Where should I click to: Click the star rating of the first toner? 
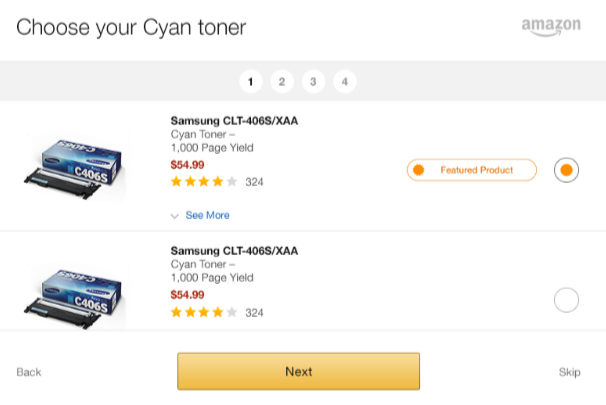204,181
